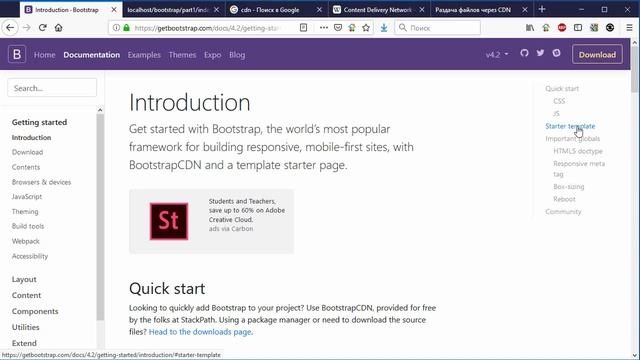Screen dimensions: 640x360
Task: Click the red adblock extension icon
Action: click(562, 28)
